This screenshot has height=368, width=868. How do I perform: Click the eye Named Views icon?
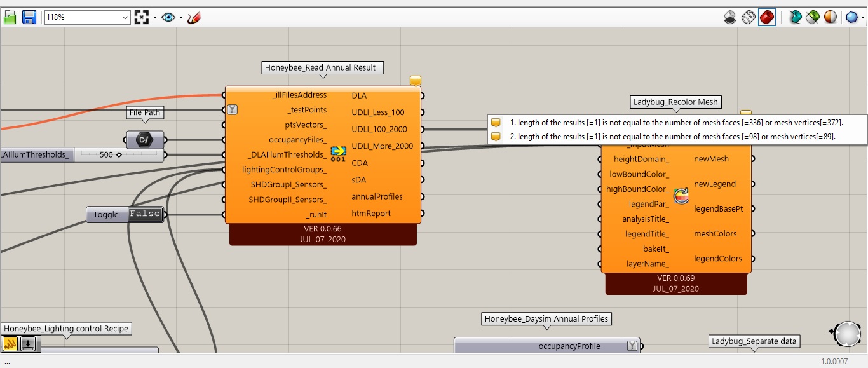(168, 17)
